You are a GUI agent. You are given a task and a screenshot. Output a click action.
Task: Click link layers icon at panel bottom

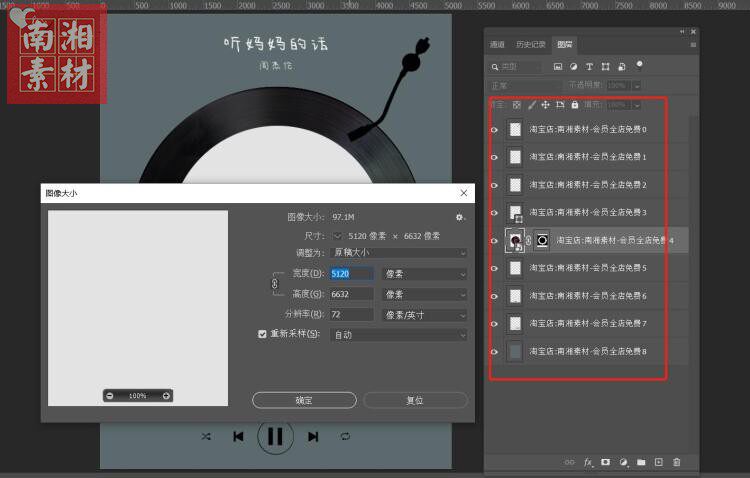click(x=569, y=462)
